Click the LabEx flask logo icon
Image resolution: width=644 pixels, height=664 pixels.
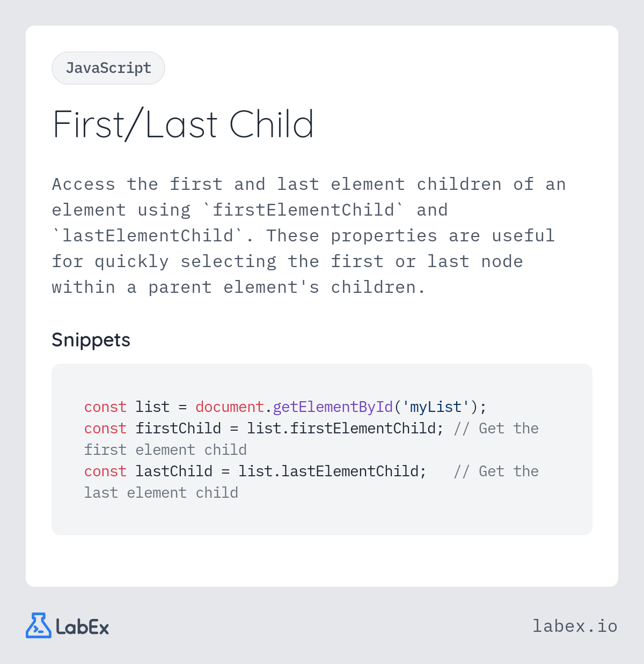click(x=39, y=625)
